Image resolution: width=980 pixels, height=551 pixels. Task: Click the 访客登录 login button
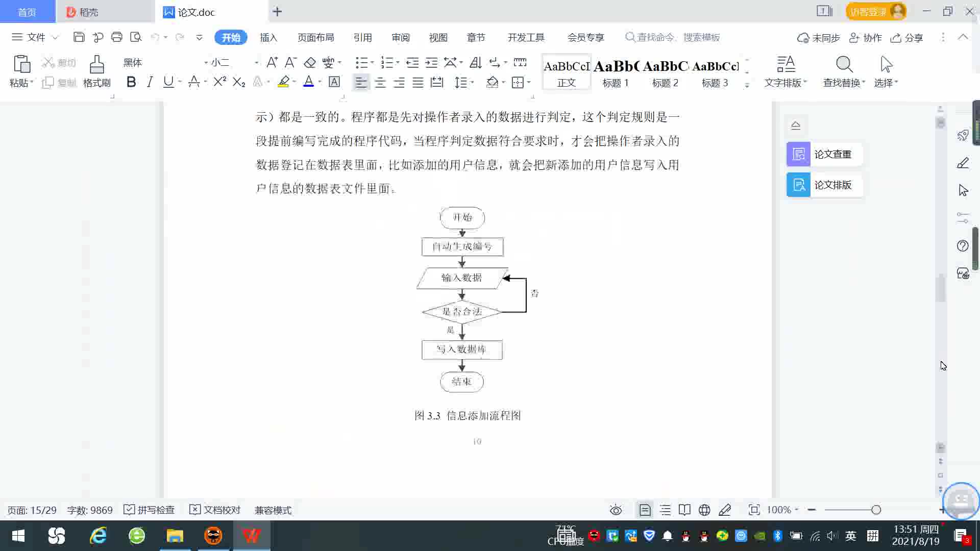868,12
